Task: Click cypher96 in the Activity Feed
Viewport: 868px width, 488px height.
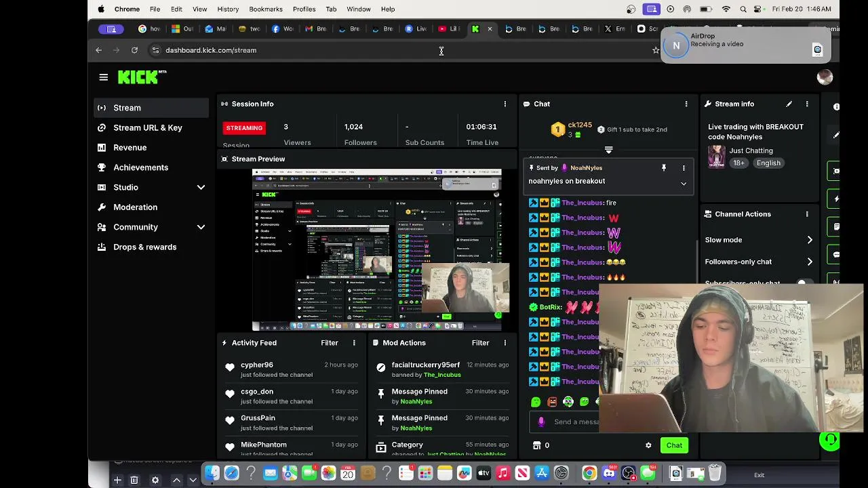Action: (x=257, y=365)
